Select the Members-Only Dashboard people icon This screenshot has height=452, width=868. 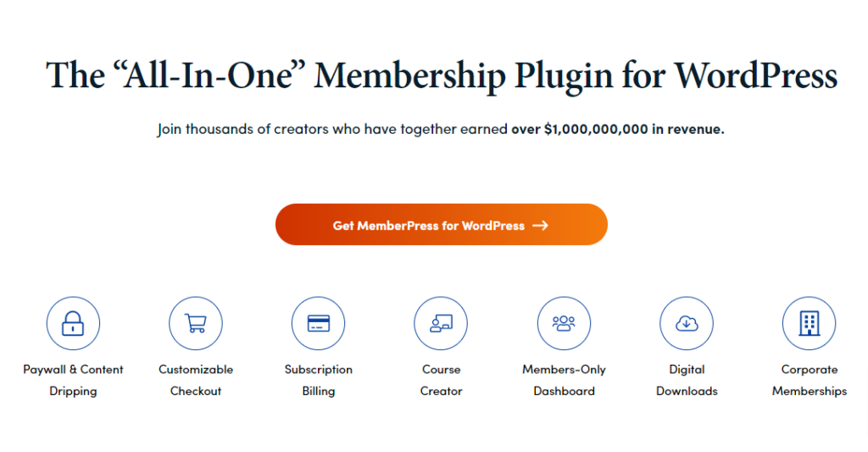click(564, 323)
